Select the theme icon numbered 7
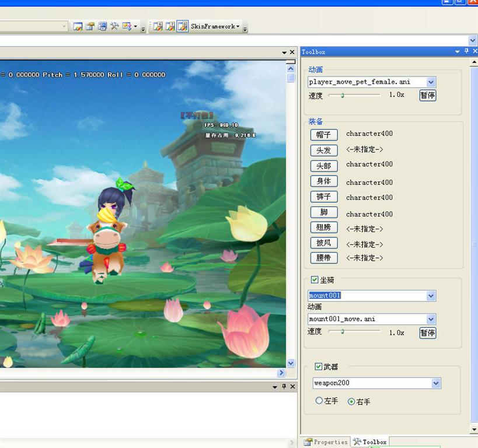Screen dimensions: 478x448 tap(170, 26)
